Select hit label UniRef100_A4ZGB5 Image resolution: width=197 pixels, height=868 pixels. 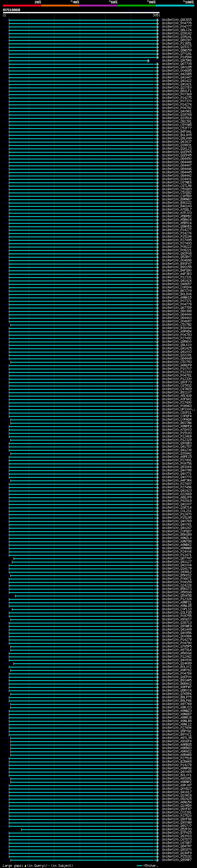176,74
